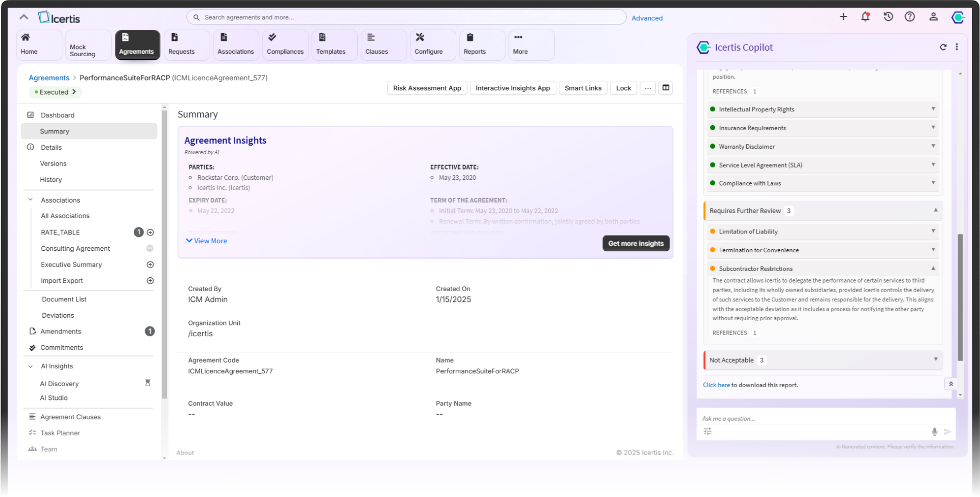
Task: Collapse the top navigation with caret icon
Action: (23, 17)
